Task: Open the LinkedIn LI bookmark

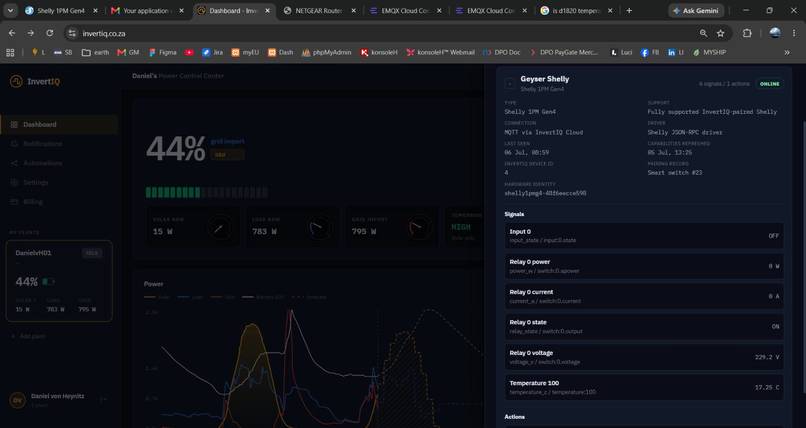Action: [676, 52]
